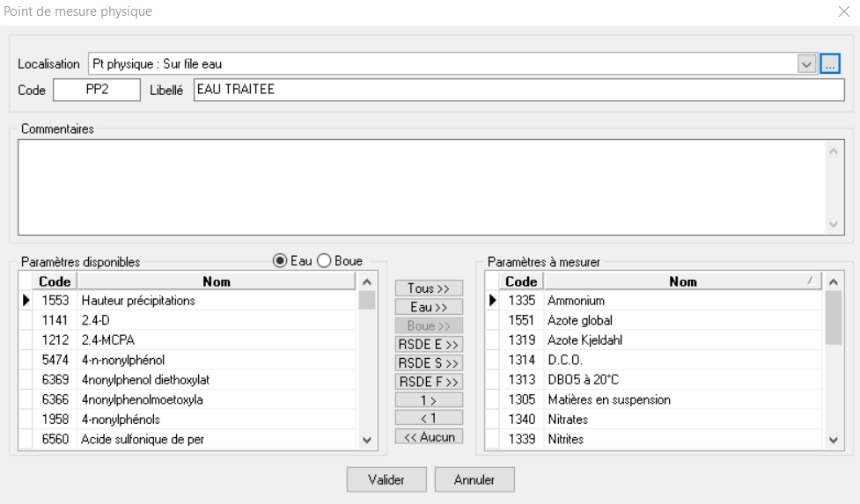Screen dimensions: 860x504
Task: Cancel the dialog with Annuler
Action: [474, 480]
